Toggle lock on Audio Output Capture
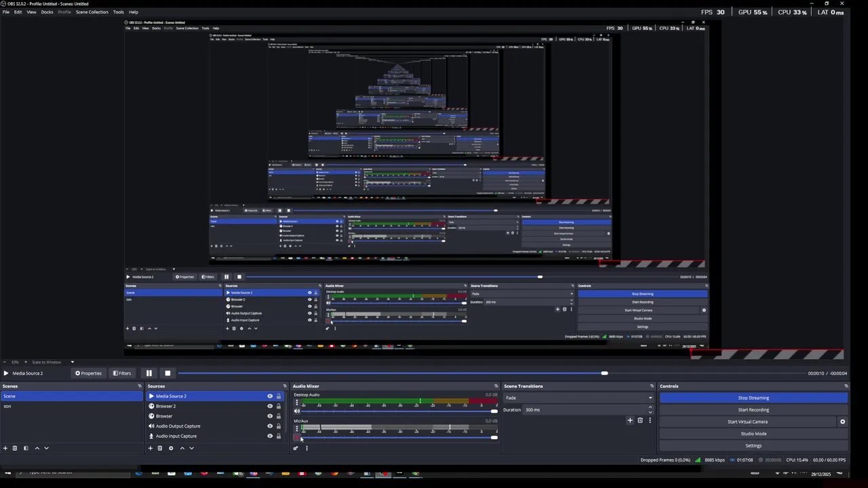This screenshot has width=868, height=488. [x=279, y=426]
